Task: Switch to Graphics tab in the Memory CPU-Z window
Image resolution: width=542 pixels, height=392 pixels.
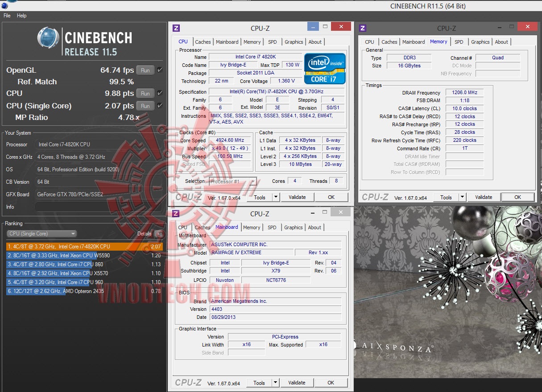Action: [480, 42]
